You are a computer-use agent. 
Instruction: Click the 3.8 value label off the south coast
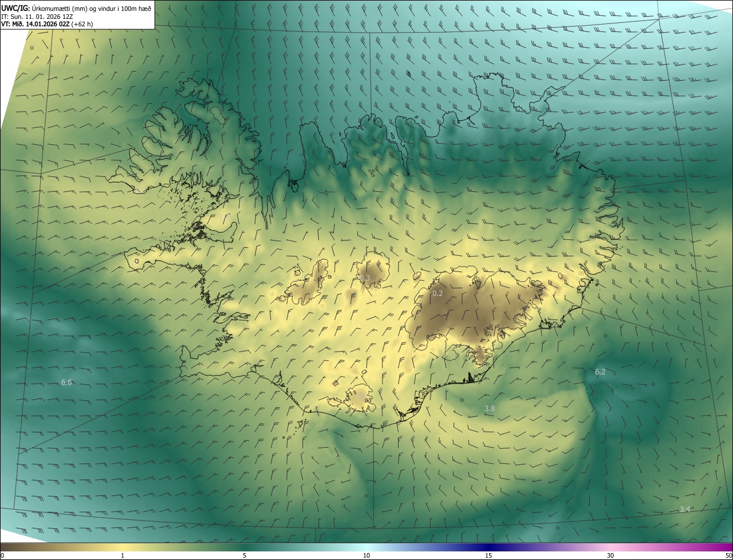pyautogui.click(x=490, y=409)
